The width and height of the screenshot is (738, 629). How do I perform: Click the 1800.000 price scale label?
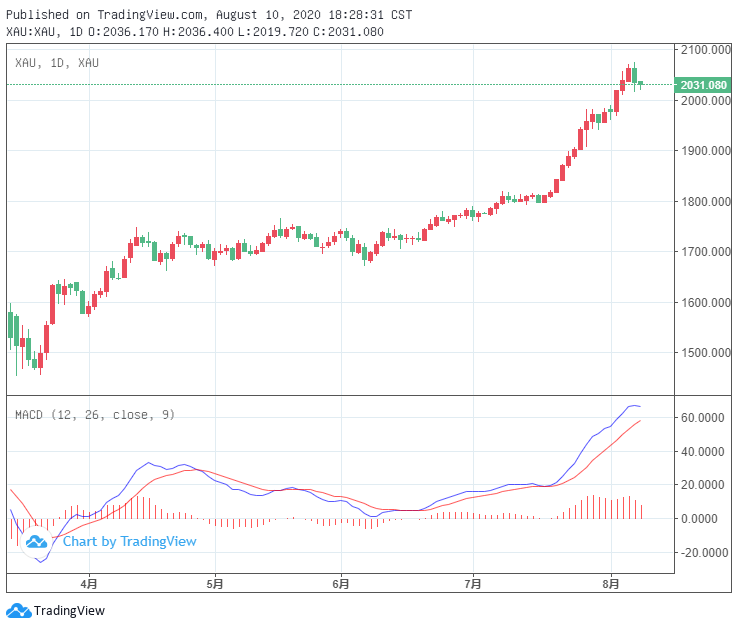tap(704, 202)
